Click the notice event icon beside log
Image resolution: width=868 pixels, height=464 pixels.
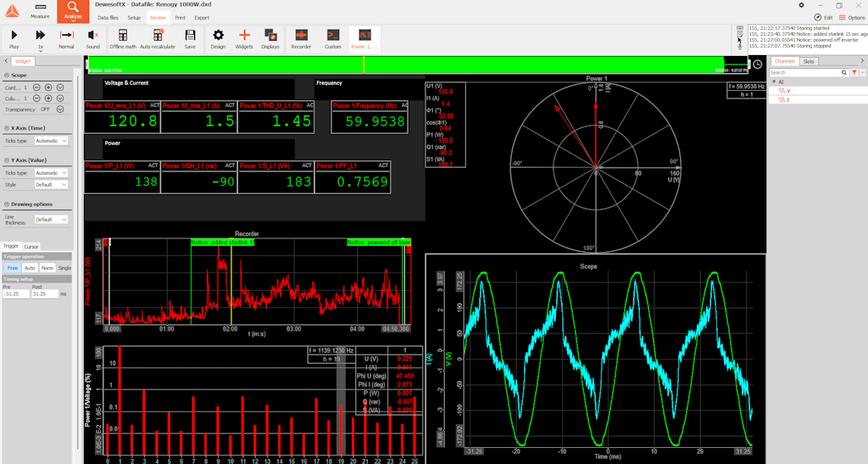[x=740, y=34]
